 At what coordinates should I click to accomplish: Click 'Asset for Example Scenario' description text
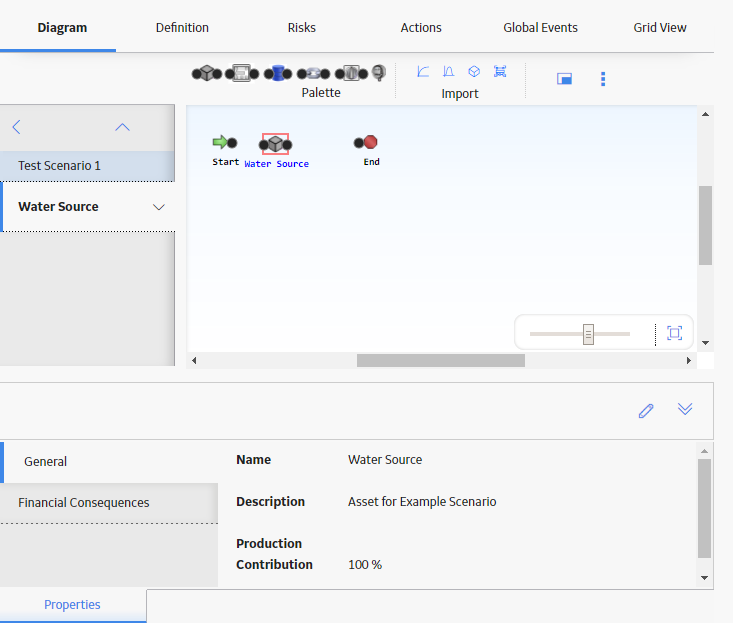(x=422, y=502)
